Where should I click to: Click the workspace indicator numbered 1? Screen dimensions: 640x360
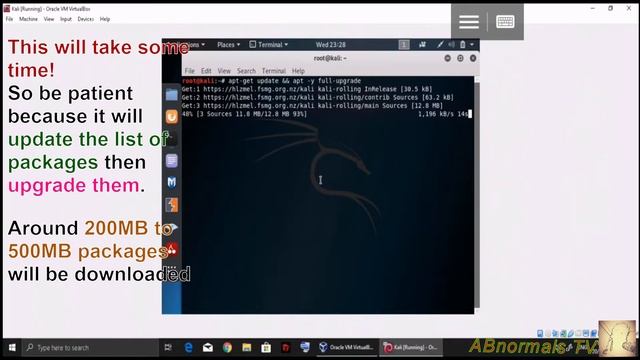click(x=404, y=44)
